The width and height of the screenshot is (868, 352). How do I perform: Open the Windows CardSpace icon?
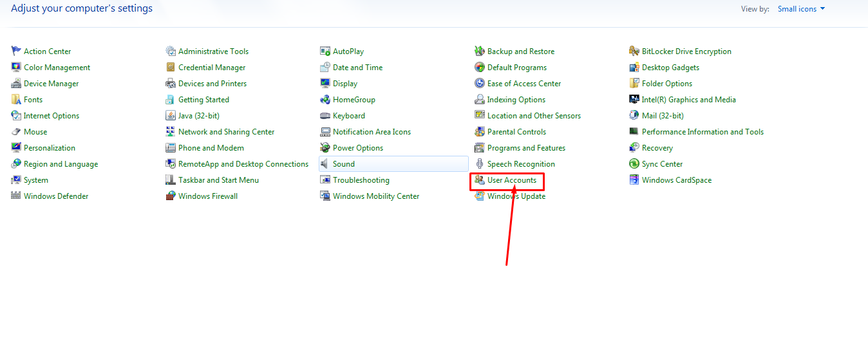[x=634, y=180]
